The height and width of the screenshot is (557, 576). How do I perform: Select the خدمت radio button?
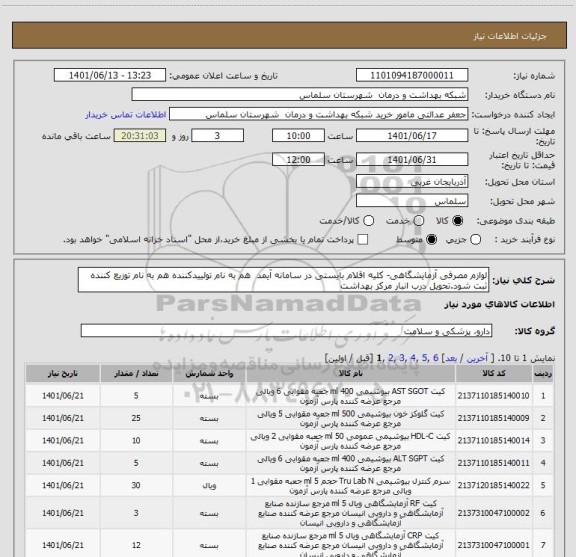coord(419,220)
